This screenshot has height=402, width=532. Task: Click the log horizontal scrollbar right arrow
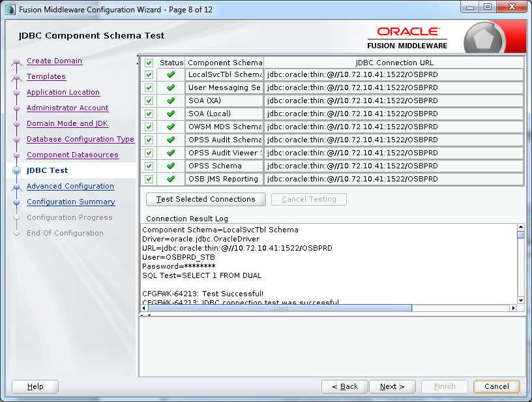(x=513, y=308)
